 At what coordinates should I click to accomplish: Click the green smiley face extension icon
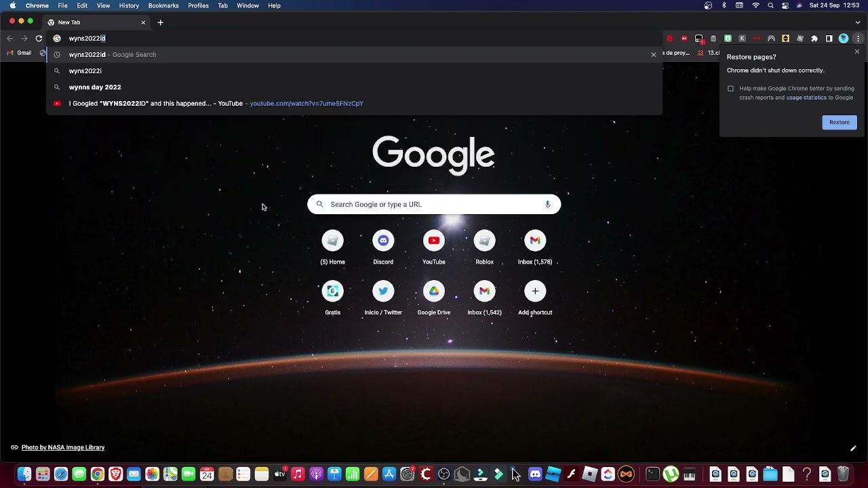click(x=728, y=39)
